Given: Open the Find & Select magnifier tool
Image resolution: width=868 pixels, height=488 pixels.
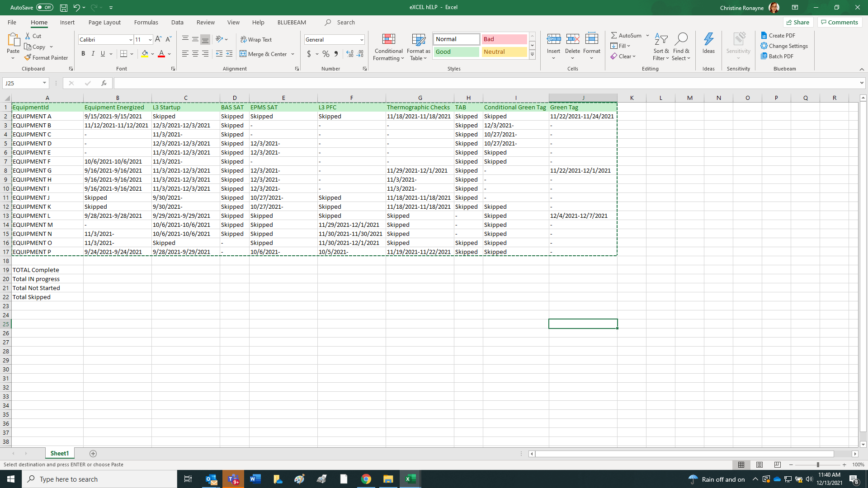Looking at the screenshot, I should (x=681, y=39).
